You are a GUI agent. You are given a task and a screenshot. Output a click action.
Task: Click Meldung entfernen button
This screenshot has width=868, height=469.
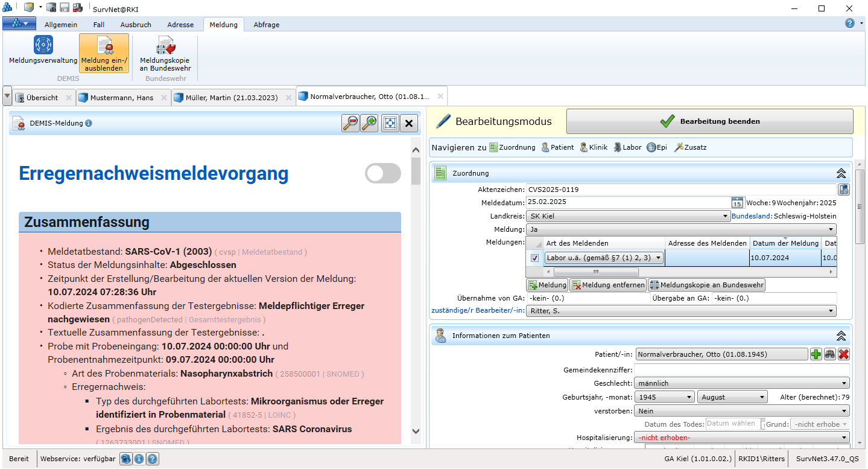tap(608, 285)
